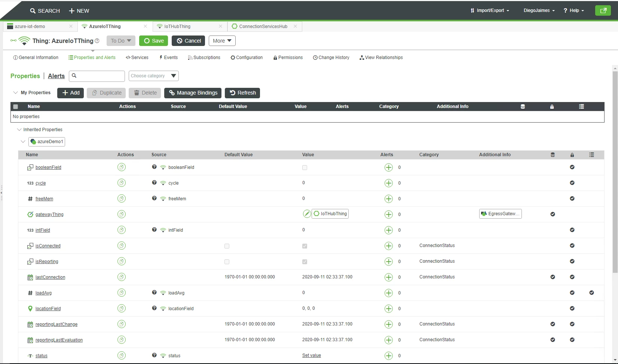The height and width of the screenshot is (364, 618).
Task: Toggle the isConnected default value checkbox
Action: [227, 246]
